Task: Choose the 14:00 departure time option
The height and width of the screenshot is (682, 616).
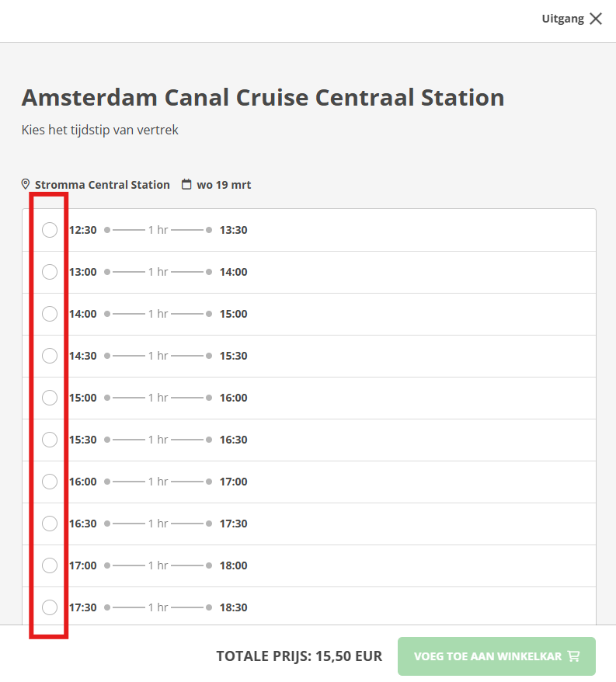Action: 50,314
